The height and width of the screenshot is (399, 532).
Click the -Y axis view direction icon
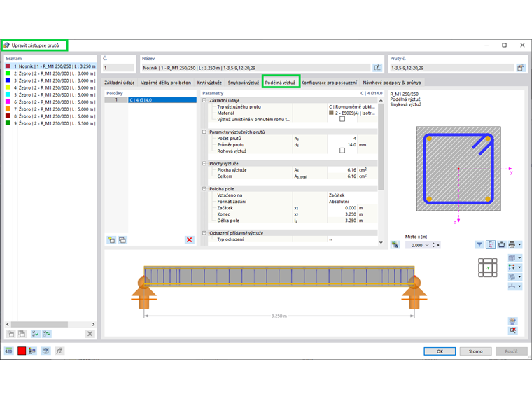click(512, 267)
